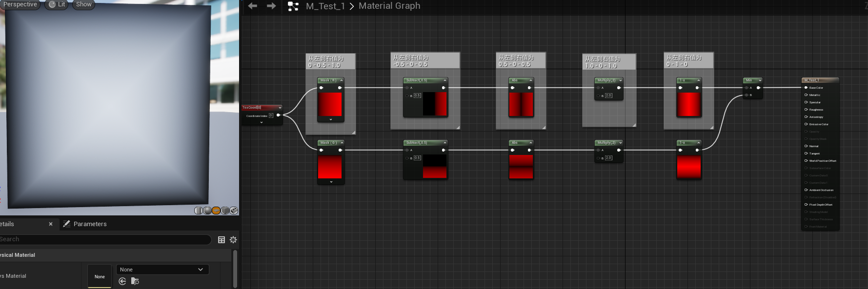Click M_Test_1 in the breadcrumb
The height and width of the screenshot is (289, 868).
pyautogui.click(x=325, y=6)
